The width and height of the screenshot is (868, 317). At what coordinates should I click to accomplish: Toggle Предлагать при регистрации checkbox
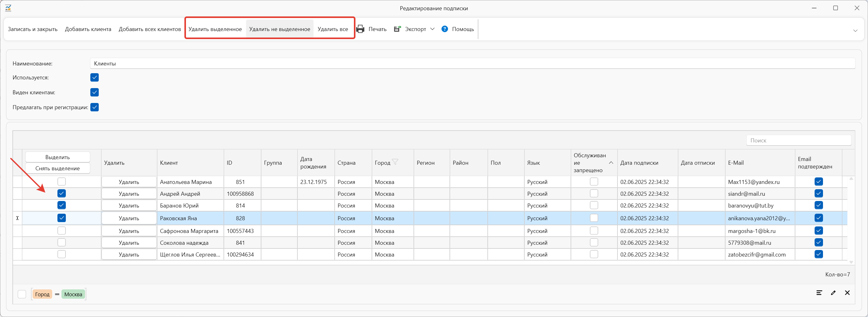click(94, 107)
